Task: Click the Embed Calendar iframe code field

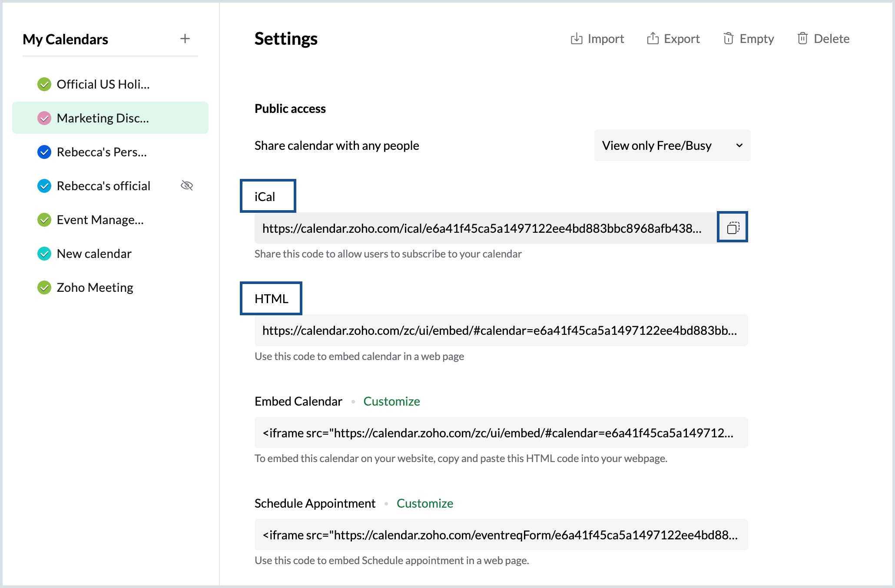Action: [501, 433]
